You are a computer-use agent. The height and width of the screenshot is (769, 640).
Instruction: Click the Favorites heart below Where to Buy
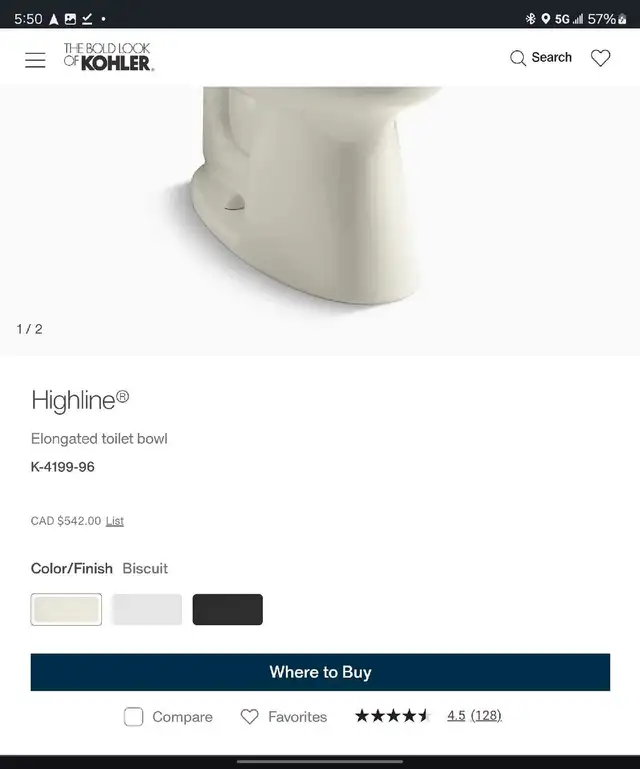click(249, 717)
